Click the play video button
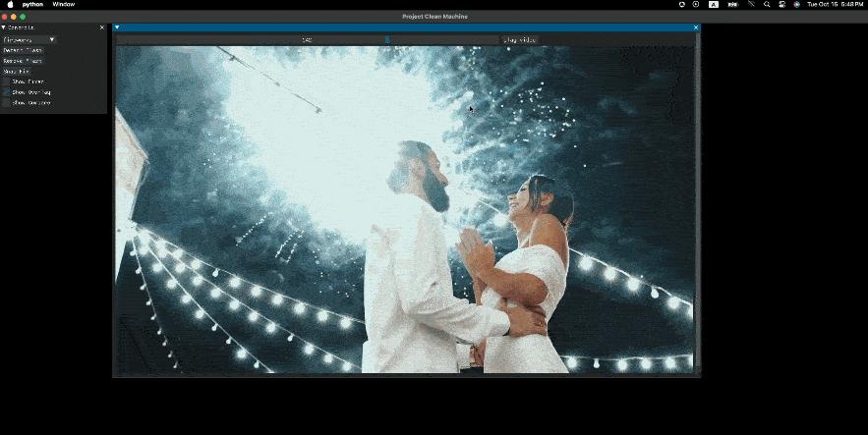This screenshot has height=435, width=868. pos(519,40)
